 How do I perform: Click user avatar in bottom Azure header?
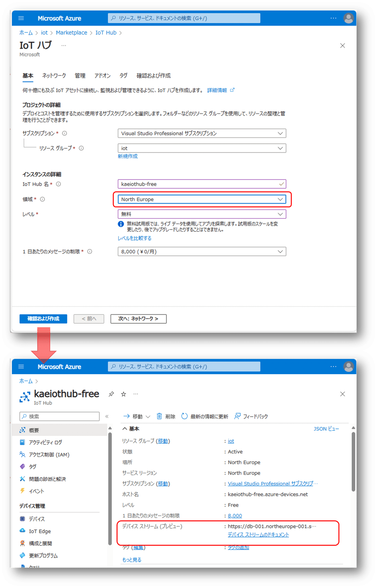(348, 367)
